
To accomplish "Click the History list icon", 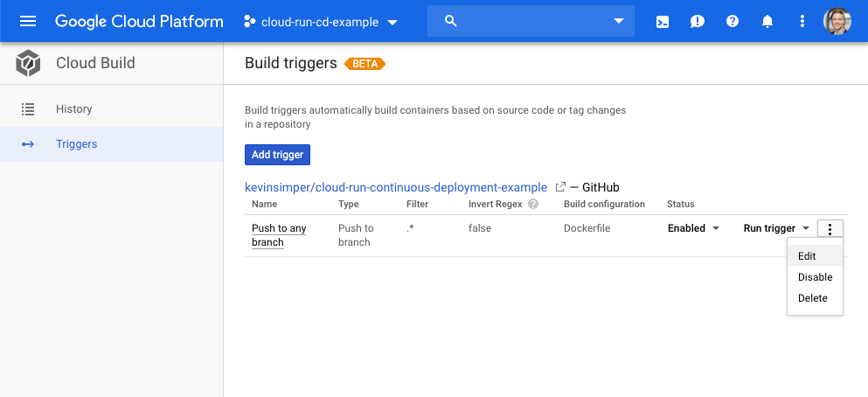I will [28, 109].
